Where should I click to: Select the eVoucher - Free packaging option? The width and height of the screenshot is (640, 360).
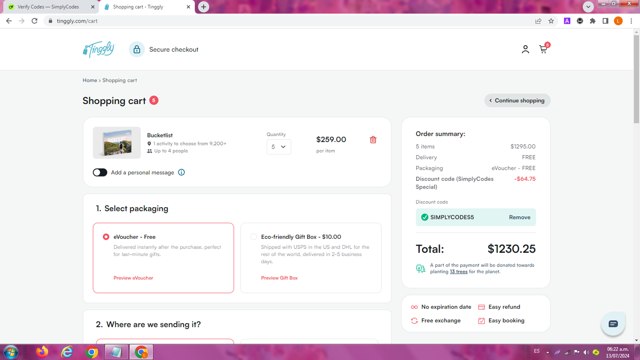[x=163, y=258]
